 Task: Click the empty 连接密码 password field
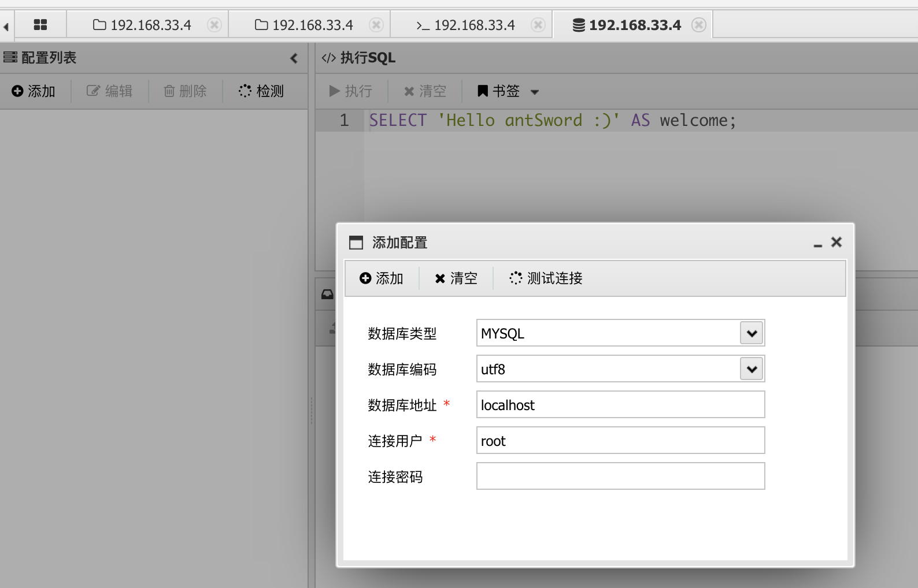620,477
